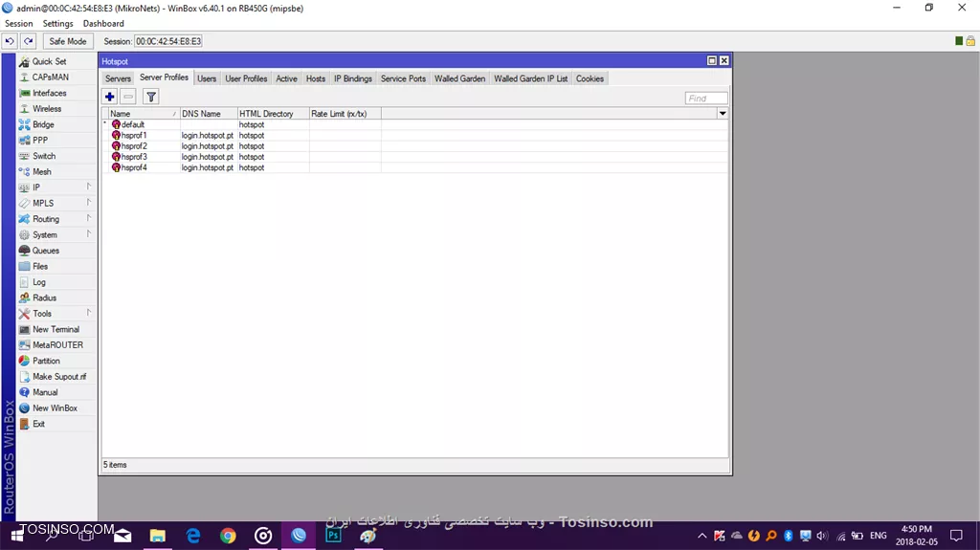Viewport: 980px width, 550px height.
Task: Select the hsprof4 profile row
Action: pyautogui.click(x=415, y=167)
